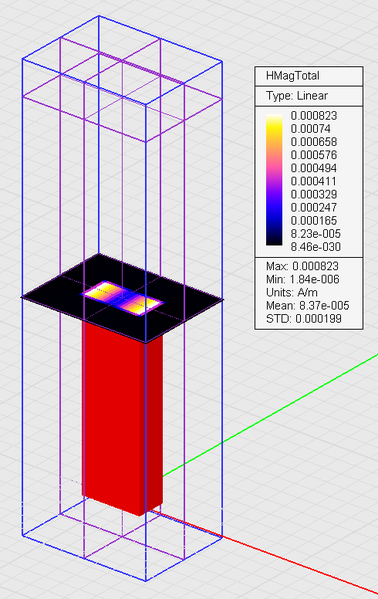Select the legend value 8.46e-030

(315, 247)
